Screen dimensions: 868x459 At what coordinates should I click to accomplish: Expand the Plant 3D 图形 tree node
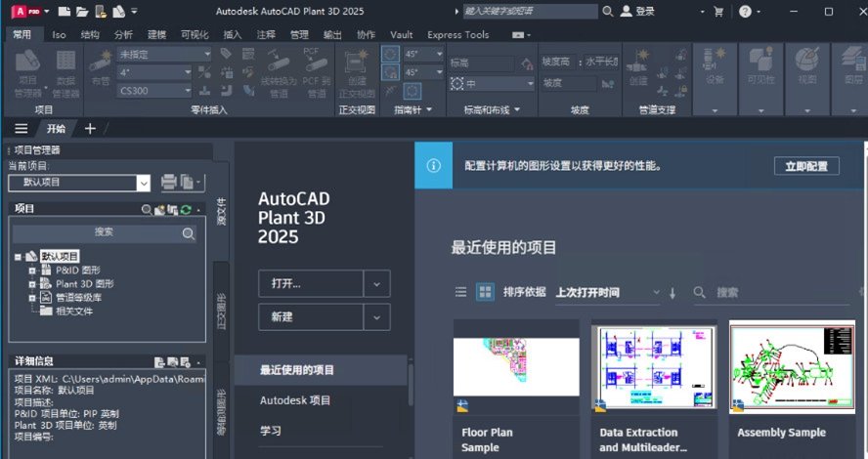pos(32,284)
